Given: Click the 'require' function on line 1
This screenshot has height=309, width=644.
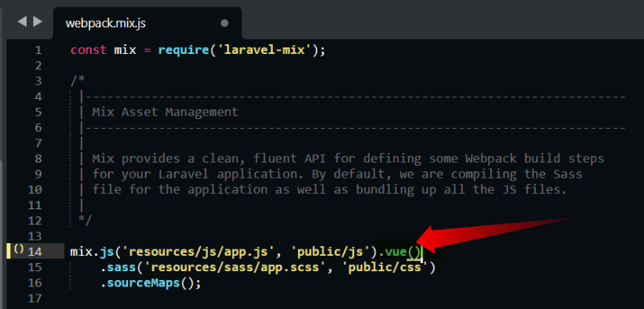Looking at the screenshot, I should pos(184,51).
